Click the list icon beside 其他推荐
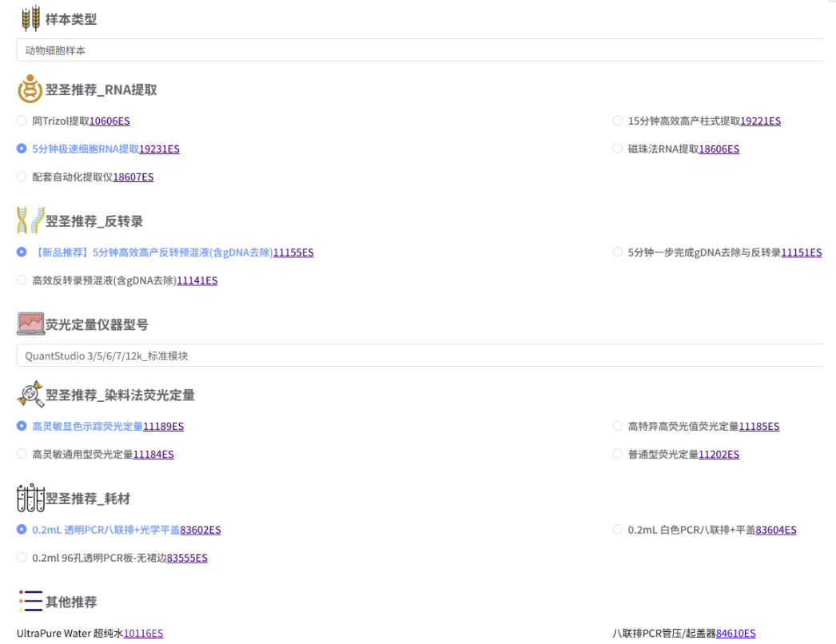Image resolution: width=836 pixels, height=644 pixels. coord(30,601)
